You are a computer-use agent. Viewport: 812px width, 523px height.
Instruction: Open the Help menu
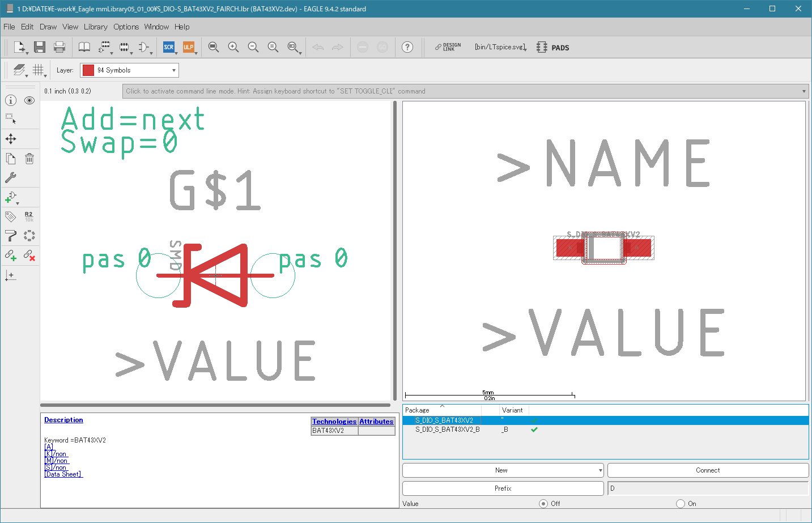tap(182, 27)
